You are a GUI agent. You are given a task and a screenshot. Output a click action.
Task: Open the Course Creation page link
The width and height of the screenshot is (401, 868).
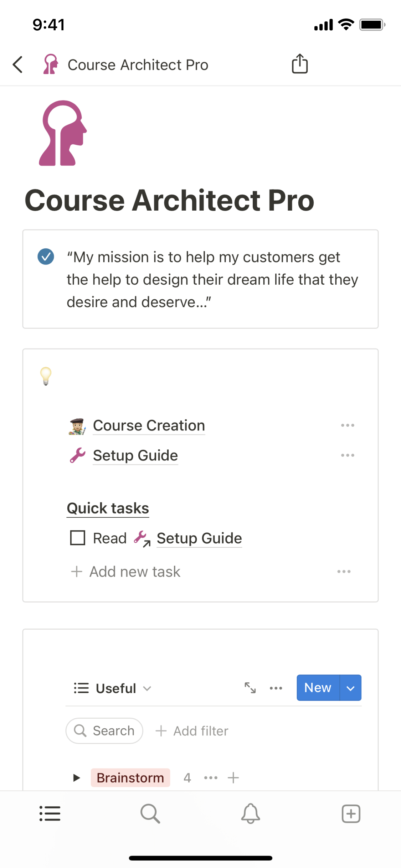(149, 425)
